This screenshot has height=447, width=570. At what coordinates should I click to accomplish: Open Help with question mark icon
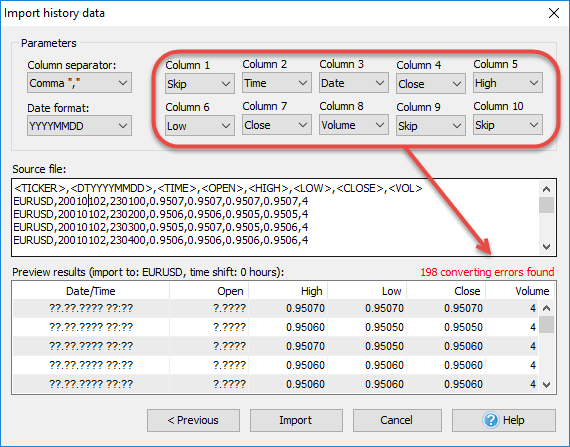point(504,420)
